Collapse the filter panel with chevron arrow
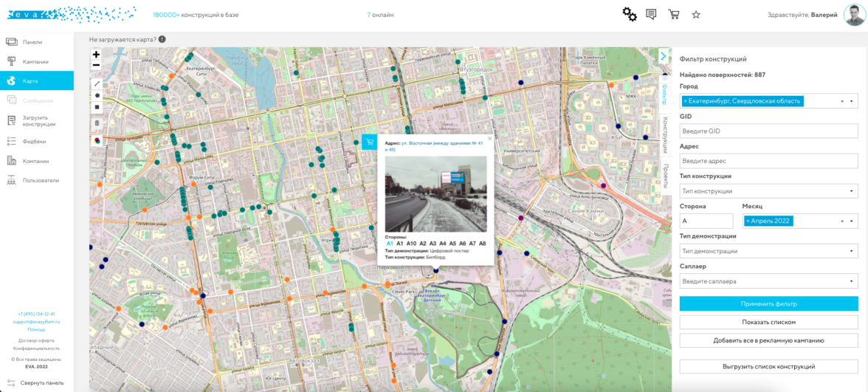This screenshot has height=392, width=868. point(664,56)
